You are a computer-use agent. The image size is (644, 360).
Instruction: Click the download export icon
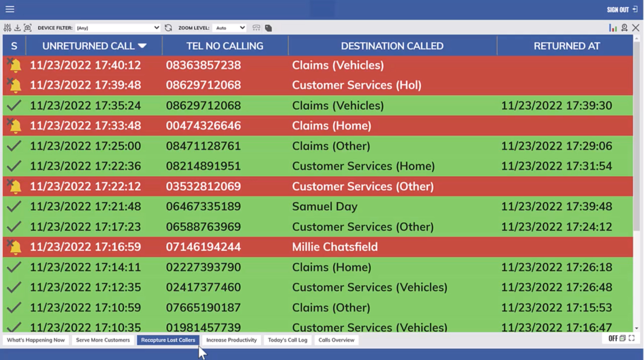click(17, 28)
